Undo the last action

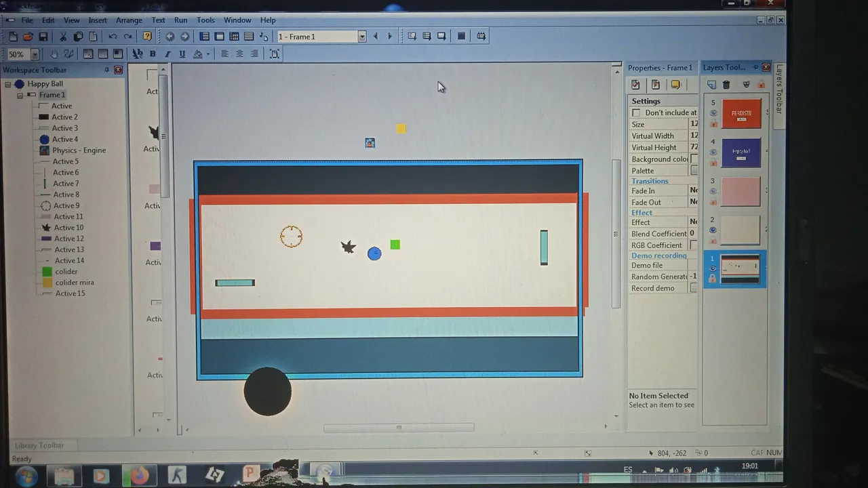pyautogui.click(x=113, y=37)
